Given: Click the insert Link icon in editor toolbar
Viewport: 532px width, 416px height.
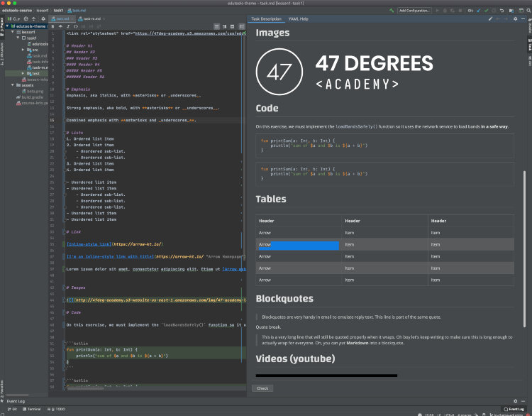Looking at the screenshot, I should pos(99,26).
